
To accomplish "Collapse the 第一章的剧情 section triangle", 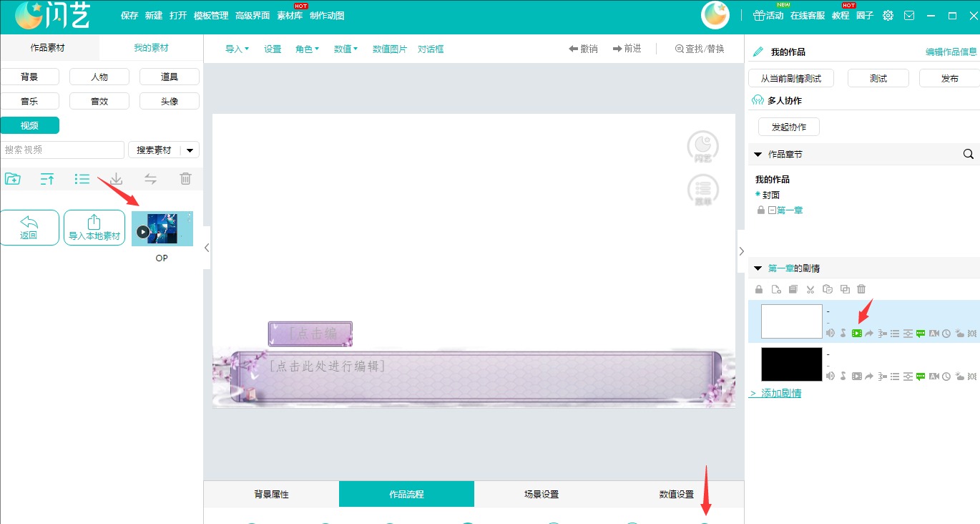I will (x=759, y=268).
